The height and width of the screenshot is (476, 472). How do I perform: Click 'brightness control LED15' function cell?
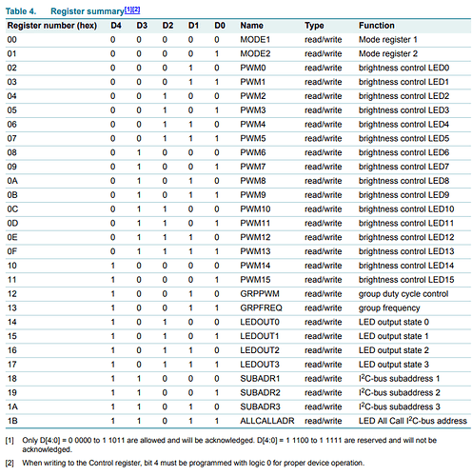(x=406, y=280)
